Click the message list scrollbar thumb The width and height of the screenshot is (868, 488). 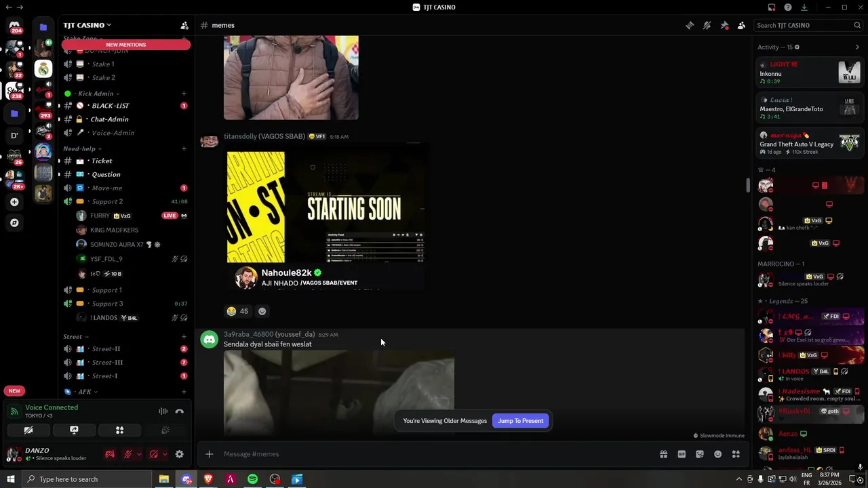(x=748, y=185)
